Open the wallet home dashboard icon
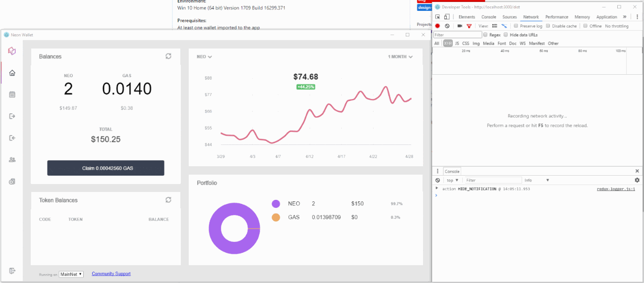 point(12,73)
